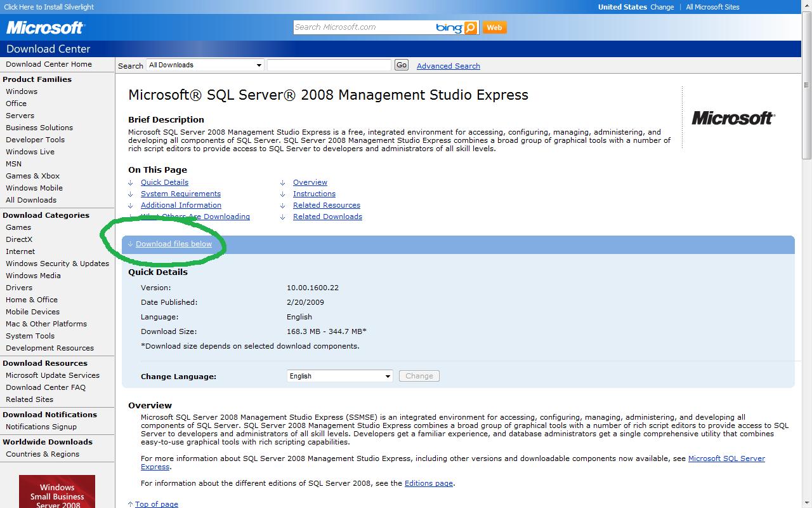Click the Change language button
The width and height of the screenshot is (812, 508).
tap(419, 376)
